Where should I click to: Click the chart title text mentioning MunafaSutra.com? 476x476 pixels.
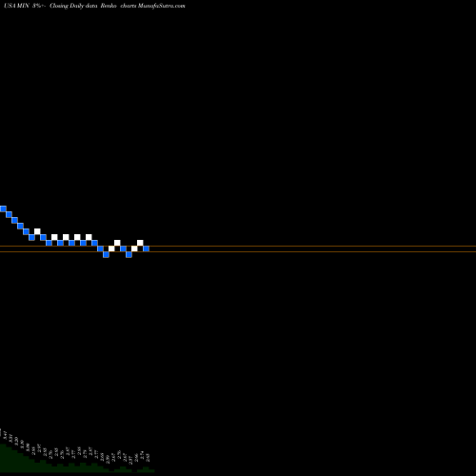94,6
